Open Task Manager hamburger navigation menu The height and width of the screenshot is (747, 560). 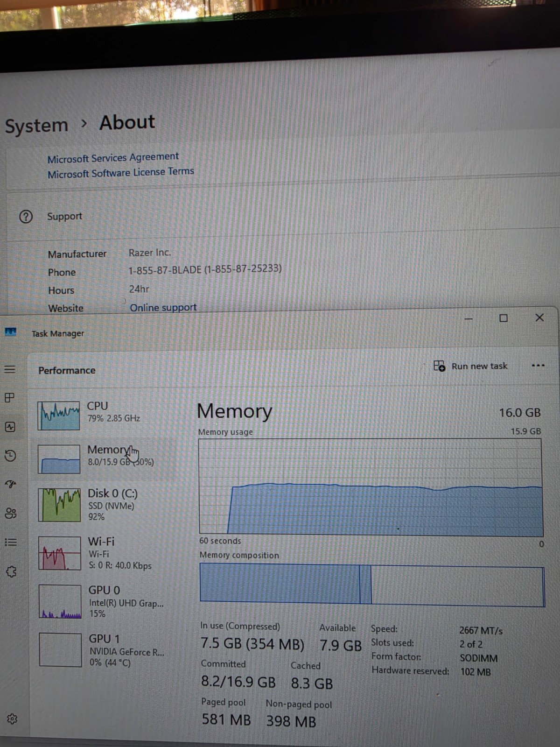click(10, 369)
